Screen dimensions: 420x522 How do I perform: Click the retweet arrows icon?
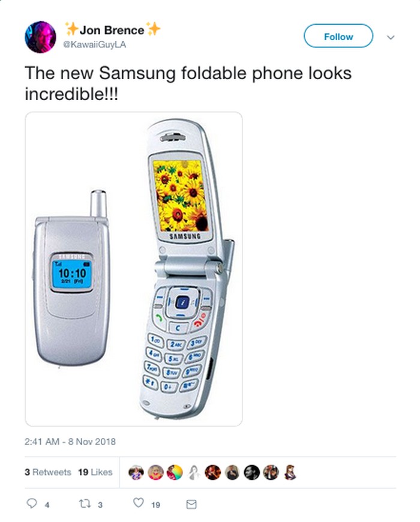(85, 503)
